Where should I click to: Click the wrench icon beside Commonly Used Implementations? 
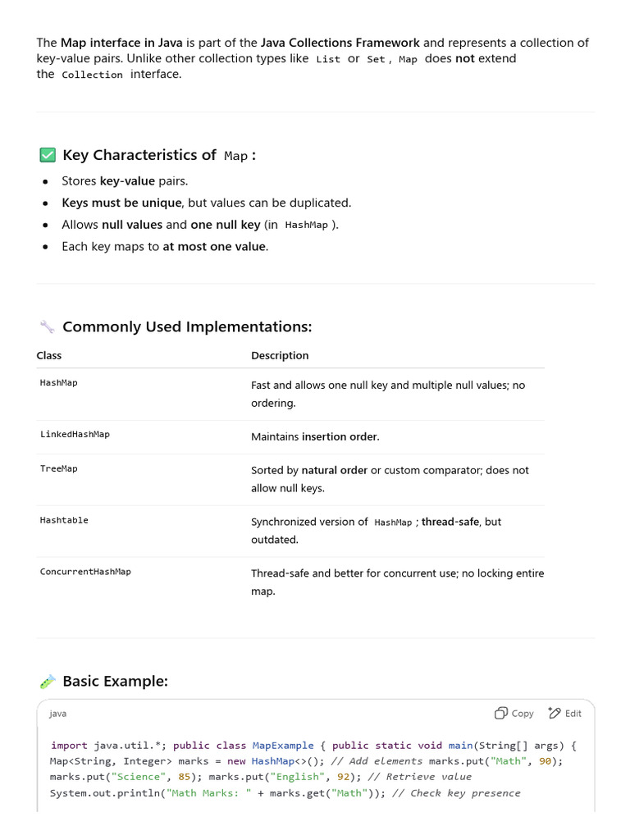coord(48,326)
